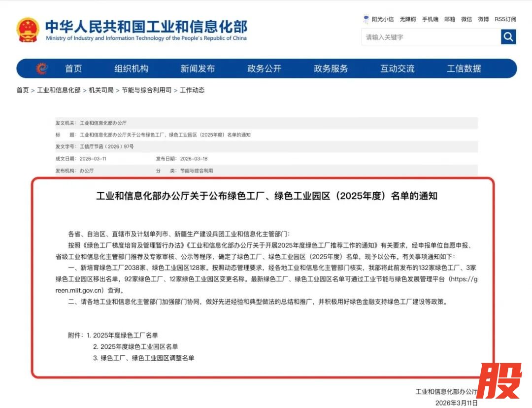This screenshot has width=532, height=408.
Task: Open the 手机端 mobile version link
Action: (430, 19)
